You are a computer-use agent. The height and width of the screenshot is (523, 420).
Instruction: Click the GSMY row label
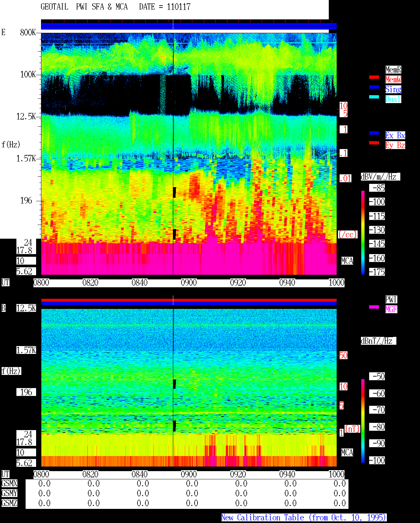tap(9, 493)
